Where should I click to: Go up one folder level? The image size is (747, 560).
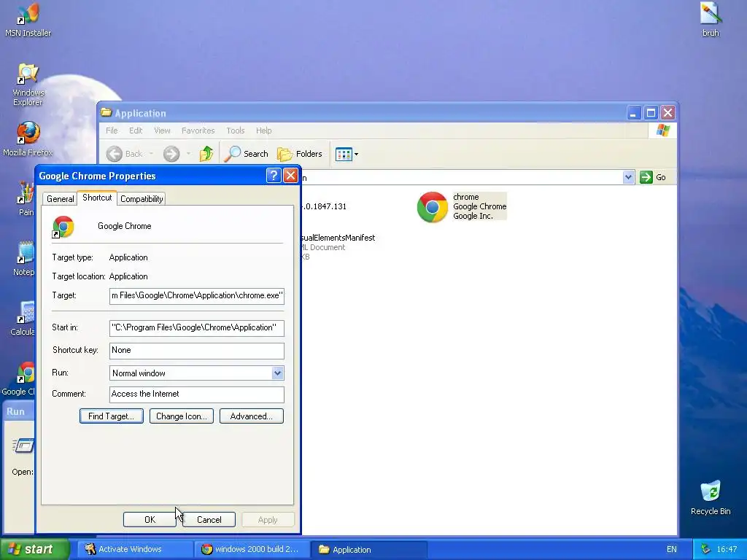point(206,154)
